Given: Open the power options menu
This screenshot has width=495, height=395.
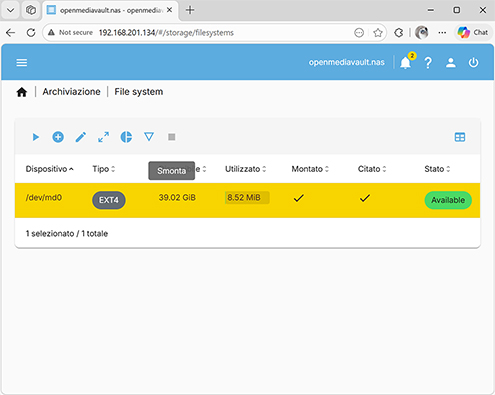Looking at the screenshot, I should pos(473,63).
